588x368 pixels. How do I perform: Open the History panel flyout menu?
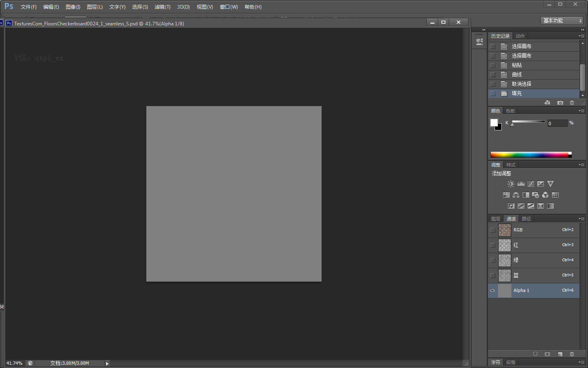[581, 36]
